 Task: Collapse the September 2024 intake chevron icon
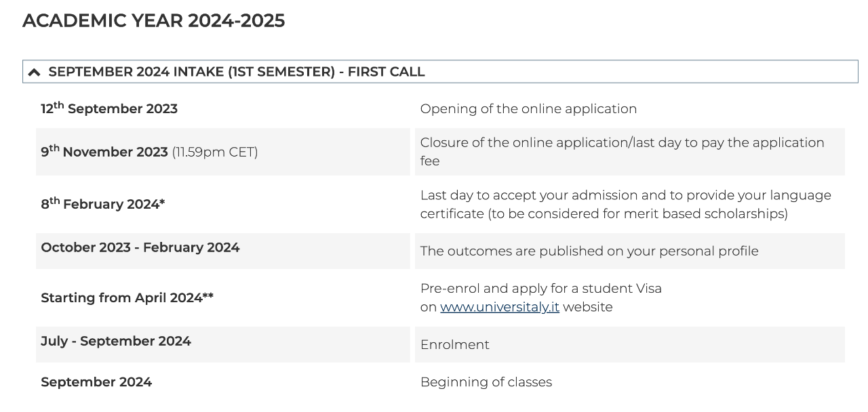(x=35, y=73)
